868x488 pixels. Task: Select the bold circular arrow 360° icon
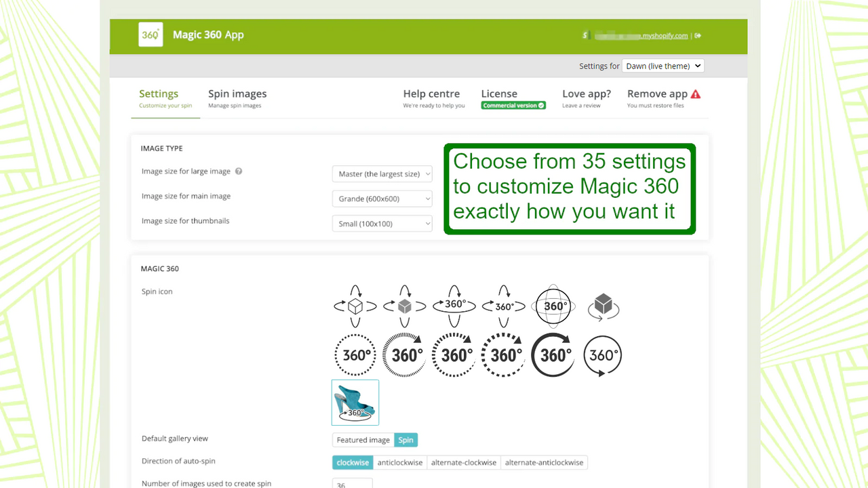(x=553, y=354)
